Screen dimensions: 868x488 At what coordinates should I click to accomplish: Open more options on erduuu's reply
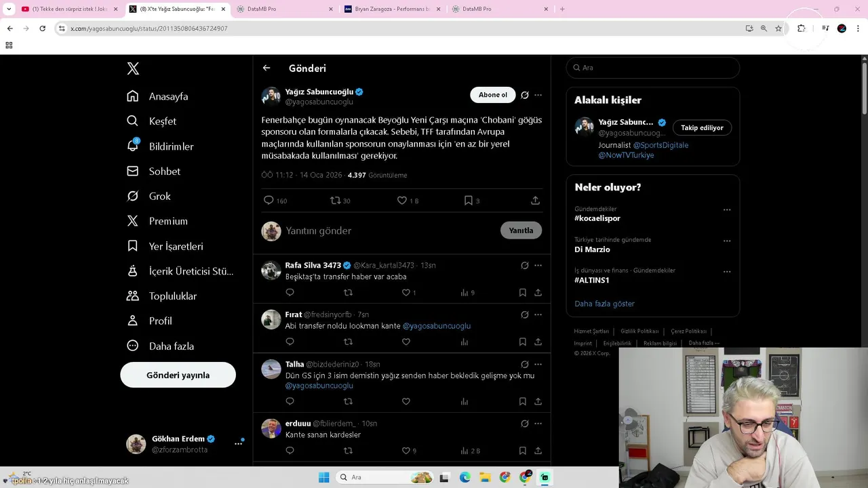point(538,423)
